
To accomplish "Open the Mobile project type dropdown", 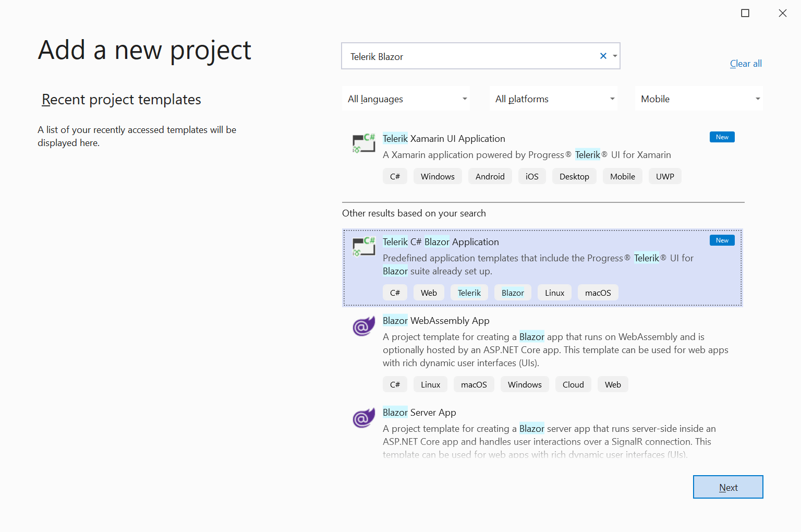I will 699,99.
